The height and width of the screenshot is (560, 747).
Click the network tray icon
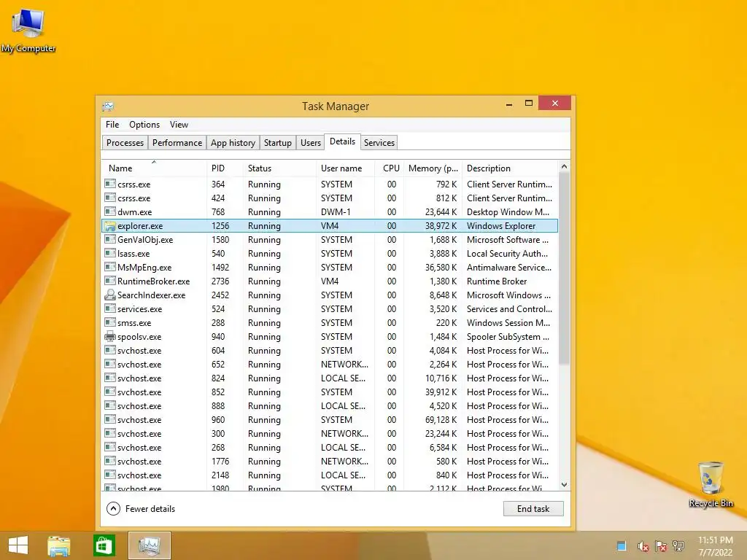click(678, 546)
